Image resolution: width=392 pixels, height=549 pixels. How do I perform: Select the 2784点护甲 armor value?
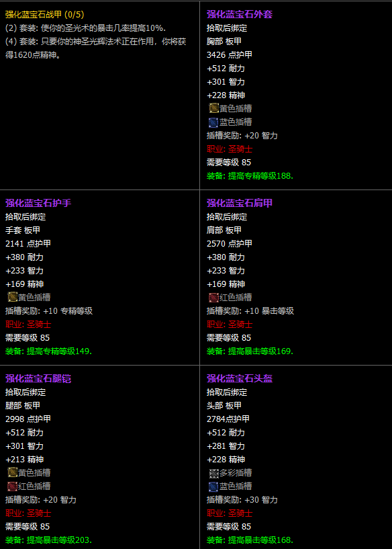click(x=228, y=419)
